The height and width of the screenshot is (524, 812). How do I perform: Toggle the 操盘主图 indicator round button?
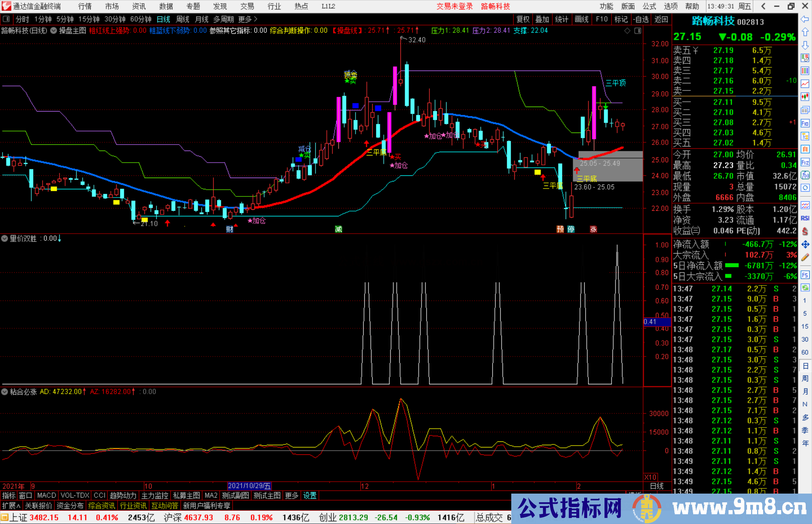click(x=54, y=31)
